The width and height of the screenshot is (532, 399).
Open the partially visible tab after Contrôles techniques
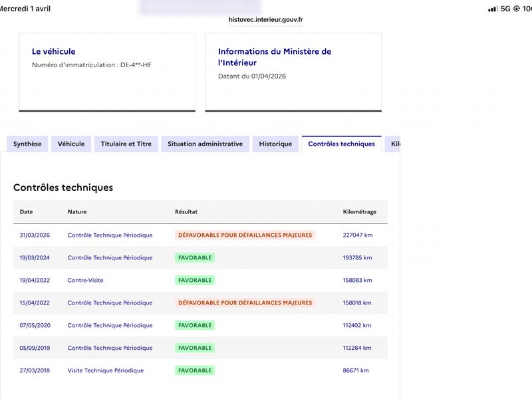click(394, 144)
